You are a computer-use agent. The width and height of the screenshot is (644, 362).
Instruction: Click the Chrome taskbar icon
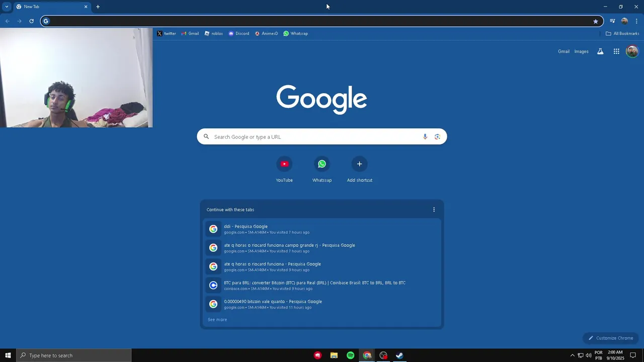[367, 355]
